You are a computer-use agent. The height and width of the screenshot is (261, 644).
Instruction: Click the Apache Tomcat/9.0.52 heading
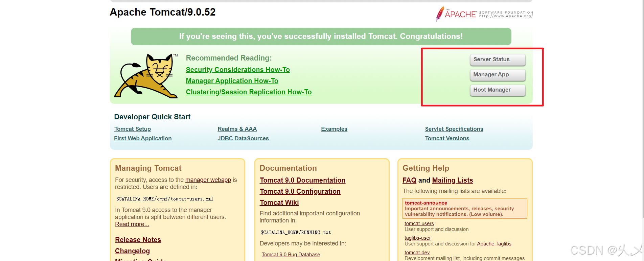click(163, 12)
